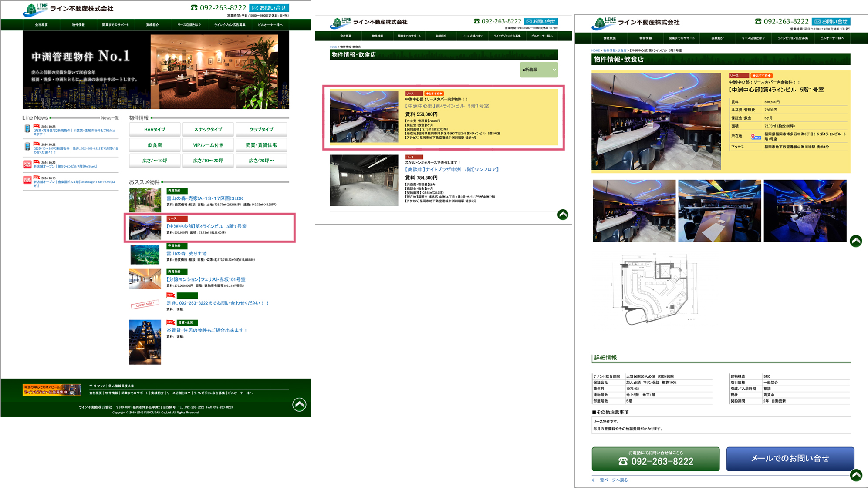868x490 pixels.
Task: Open the 新着順 sort dropdown
Action: (x=539, y=70)
